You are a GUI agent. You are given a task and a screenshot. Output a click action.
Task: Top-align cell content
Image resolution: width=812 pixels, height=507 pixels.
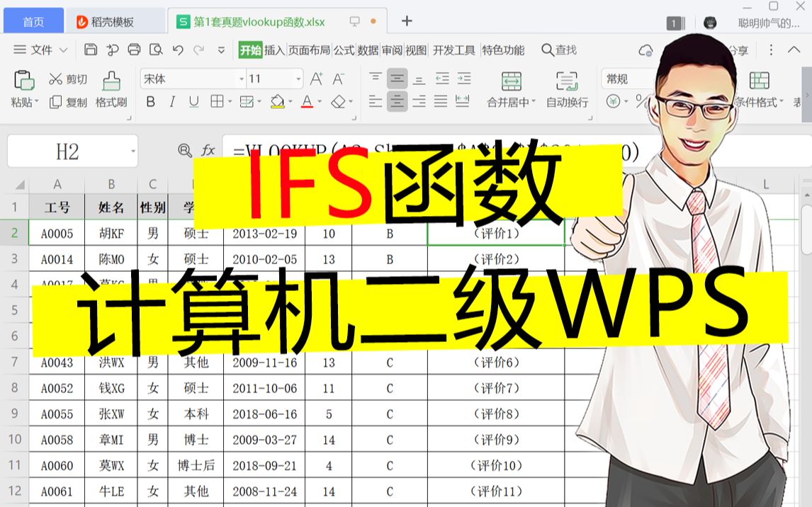pos(376,79)
